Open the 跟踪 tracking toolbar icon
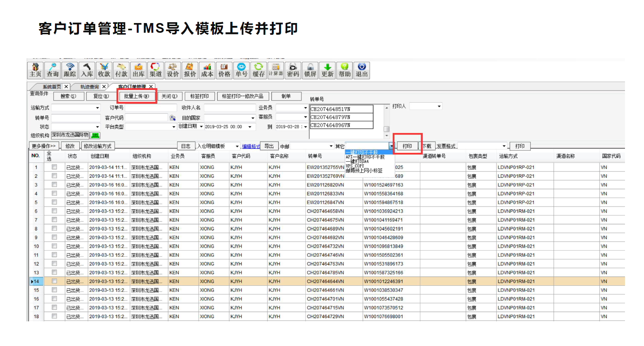Image resolution: width=644 pixels, height=346 pixels. pyautogui.click(x=70, y=70)
